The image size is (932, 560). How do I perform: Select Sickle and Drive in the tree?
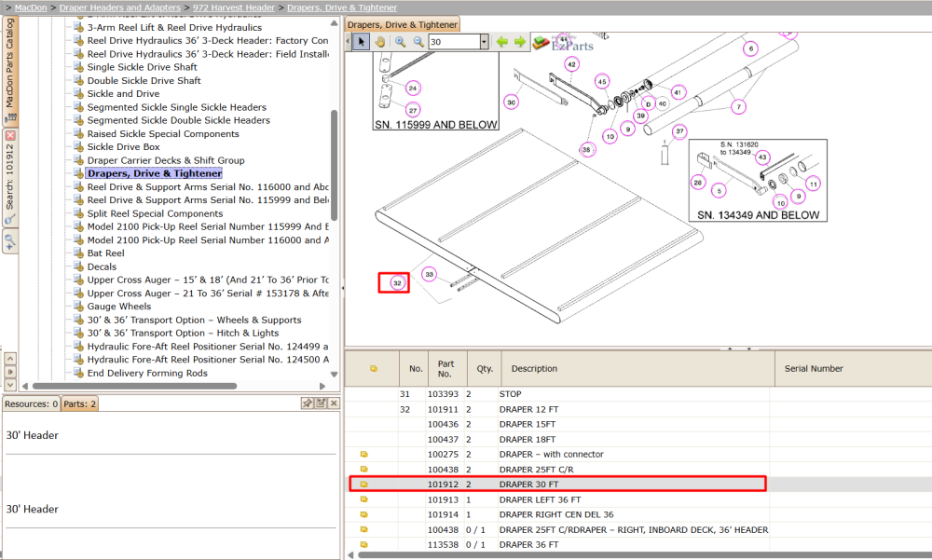click(123, 93)
